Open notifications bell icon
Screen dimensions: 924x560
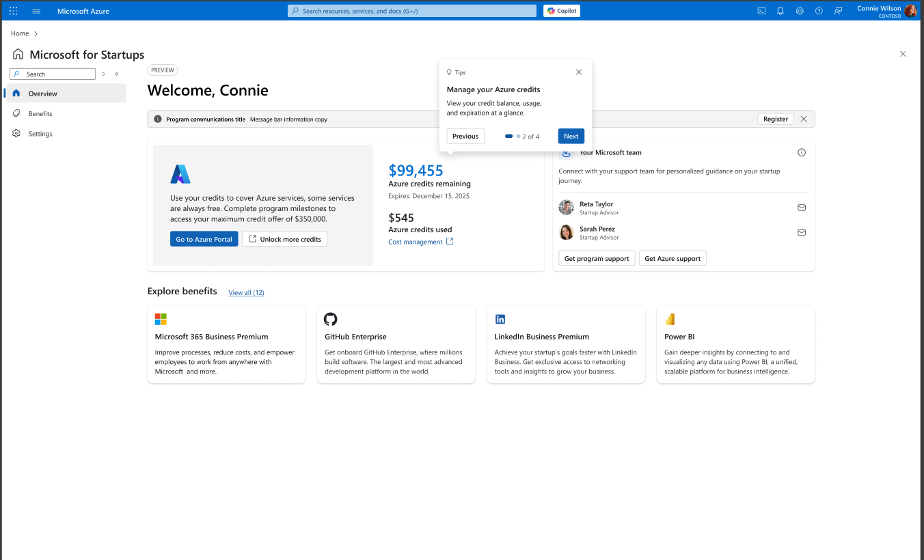(780, 11)
